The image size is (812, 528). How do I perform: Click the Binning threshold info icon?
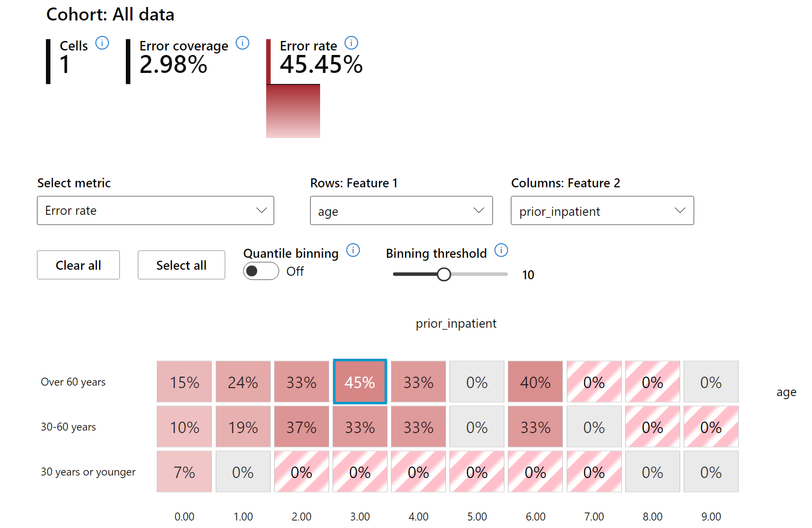coord(501,250)
